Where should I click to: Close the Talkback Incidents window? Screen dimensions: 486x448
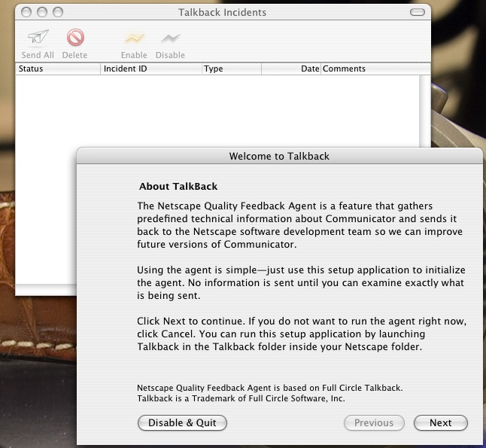pos(26,12)
